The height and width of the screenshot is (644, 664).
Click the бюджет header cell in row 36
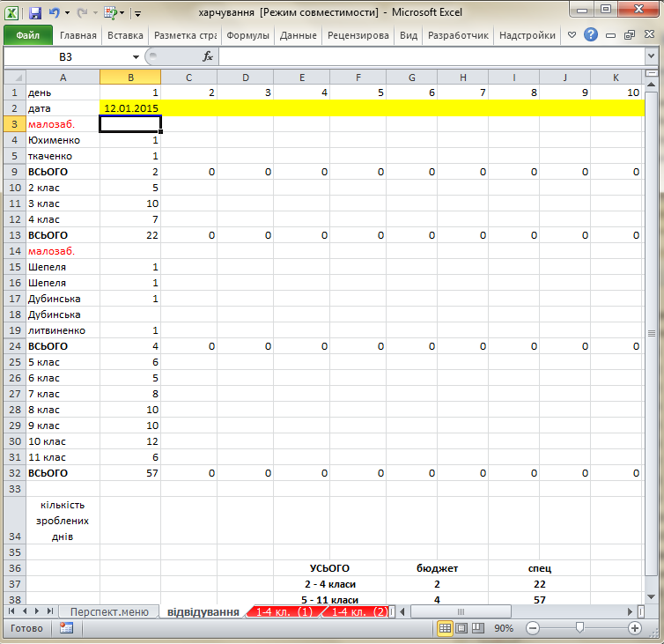click(437, 568)
